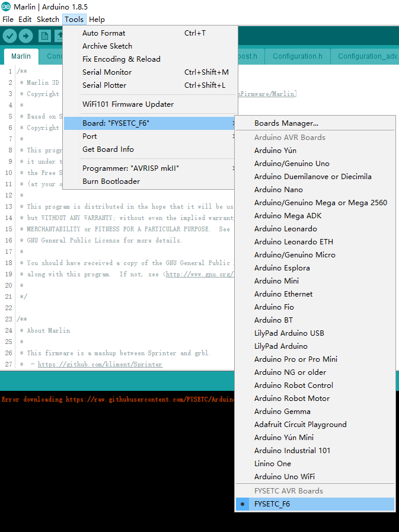Click the Verify checkmark toolbar icon
Image resolution: width=399 pixels, height=532 pixels.
coord(9,36)
